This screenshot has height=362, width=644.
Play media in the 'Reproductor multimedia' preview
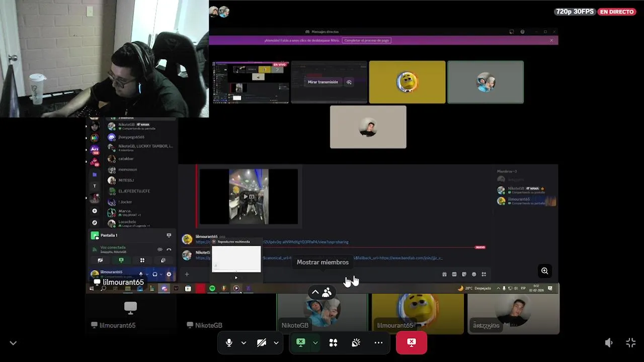[236, 278]
